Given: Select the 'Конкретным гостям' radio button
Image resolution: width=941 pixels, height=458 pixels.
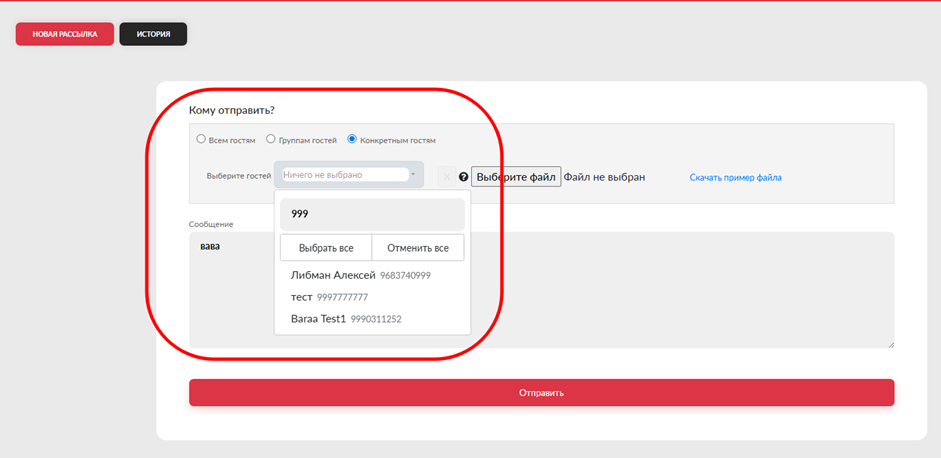Looking at the screenshot, I should 352,140.
